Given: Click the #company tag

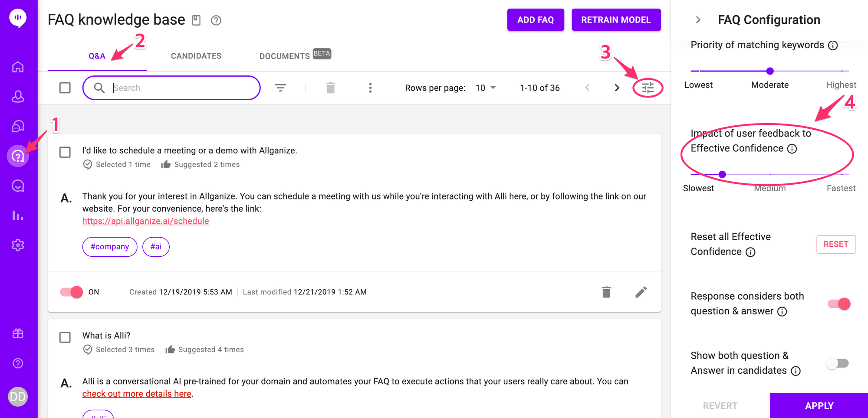Looking at the screenshot, I should coord(110,247).
